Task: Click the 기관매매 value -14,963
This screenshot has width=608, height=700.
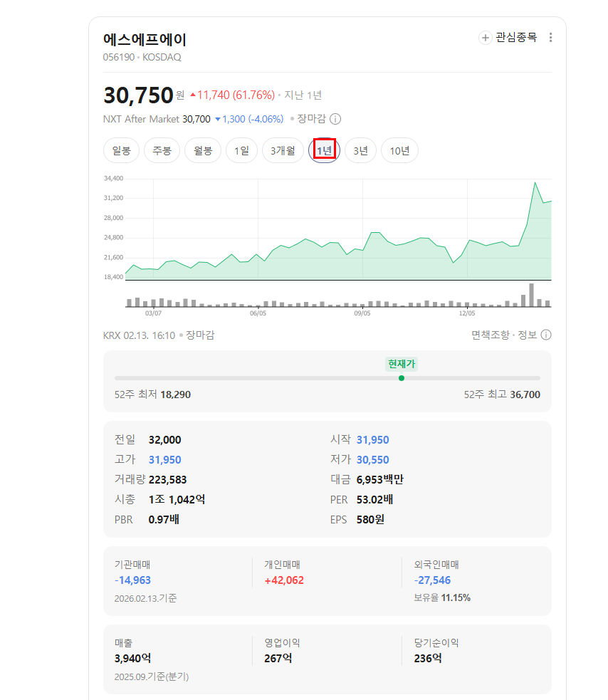Action: 132,580
